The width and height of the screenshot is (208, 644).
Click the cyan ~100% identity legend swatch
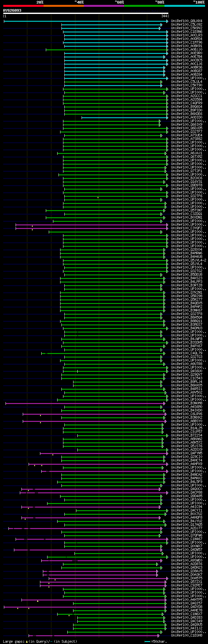pos(185,6)
